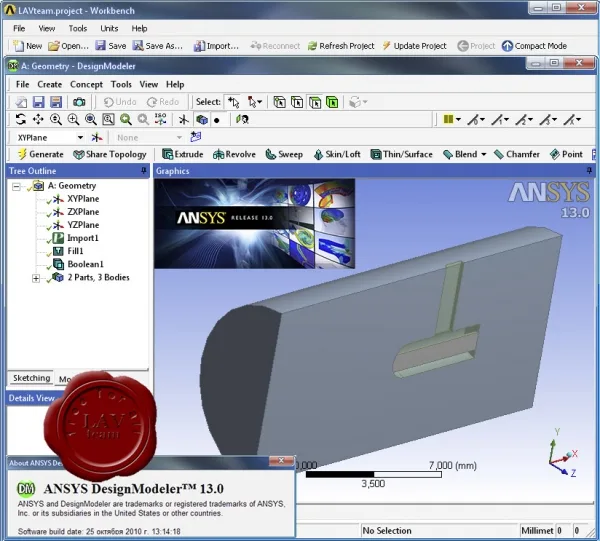This screenshot has height=541, width=600.
Task: Click Refresh Project button
Action: coord(341,46)
